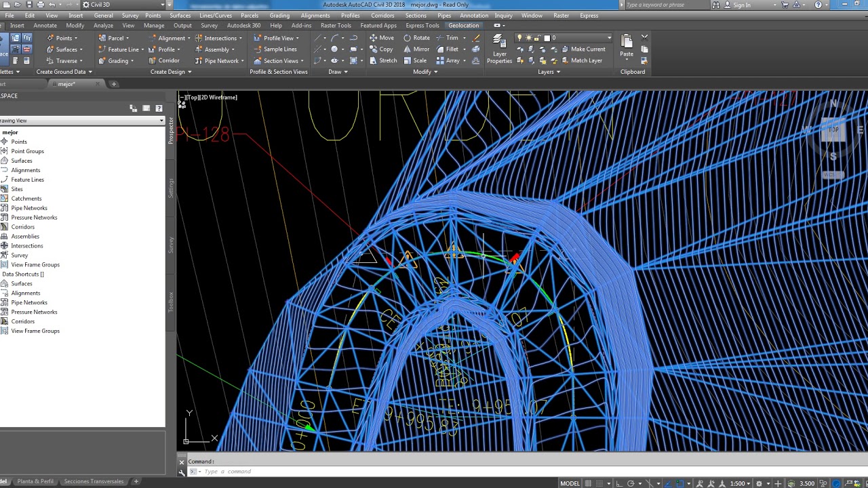Screen dimensions: 868x488
Task: Click Make Current layer icon
Action: coord(583,49)
